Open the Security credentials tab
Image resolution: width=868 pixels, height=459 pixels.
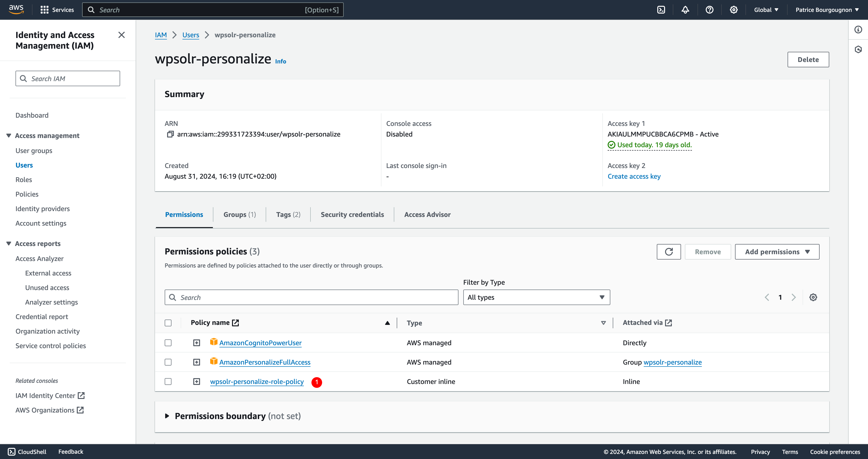point(352,214)
